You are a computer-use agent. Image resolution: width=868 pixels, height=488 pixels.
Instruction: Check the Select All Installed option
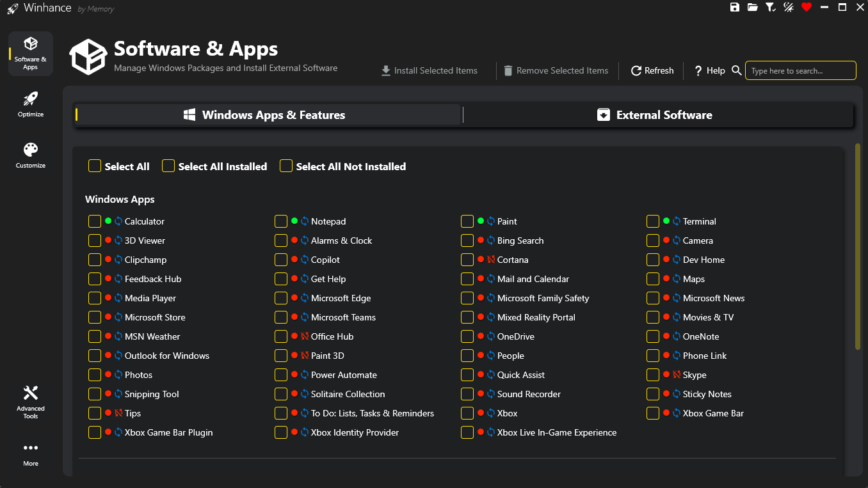[x=168, y=166]
